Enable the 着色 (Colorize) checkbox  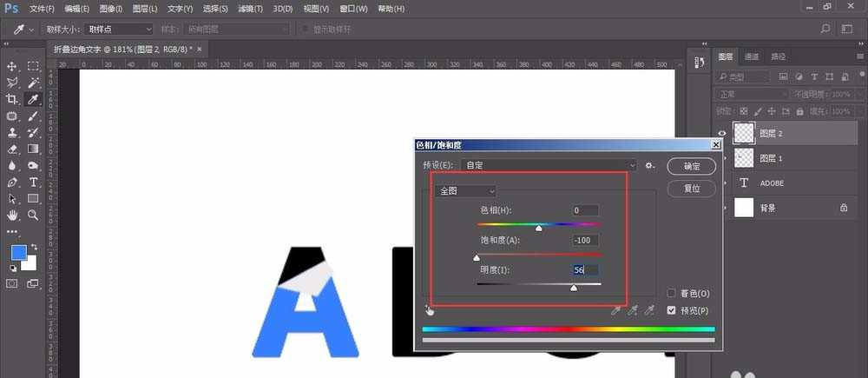pos(672,294)
